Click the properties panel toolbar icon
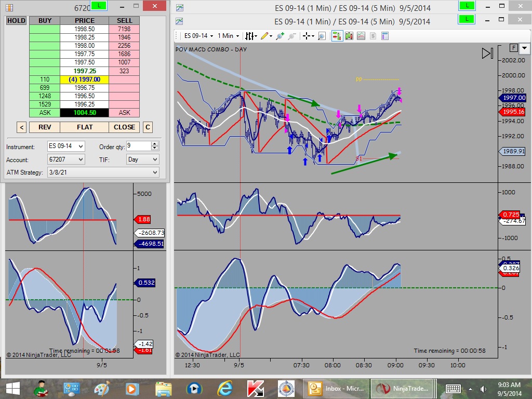Image resolution: width=532 pixels, height=399 pixels. coord(385,36)
